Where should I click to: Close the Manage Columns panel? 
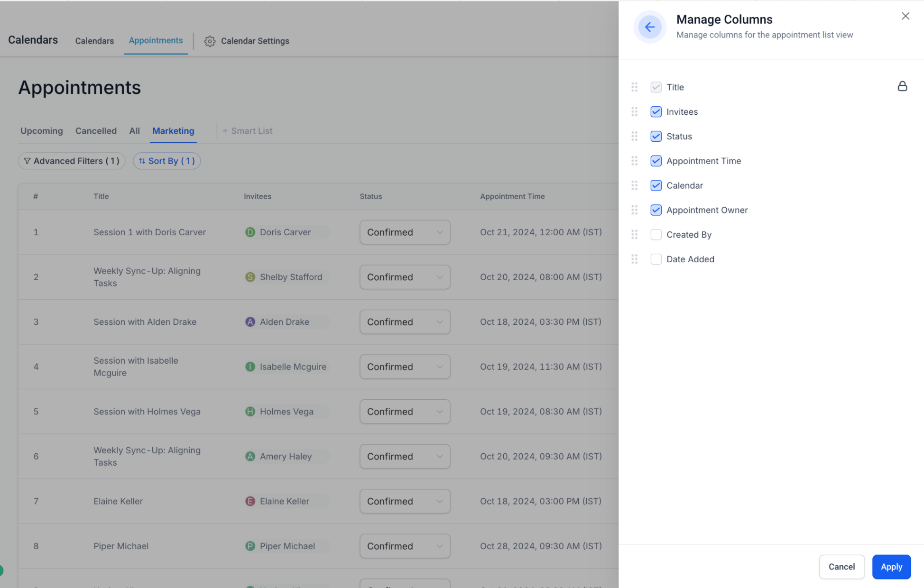(905, 16)
